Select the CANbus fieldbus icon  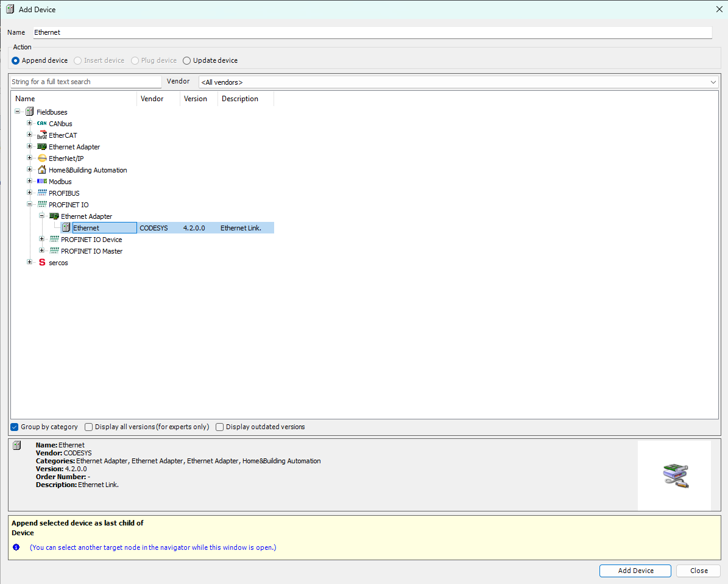[x=41, y=123]
